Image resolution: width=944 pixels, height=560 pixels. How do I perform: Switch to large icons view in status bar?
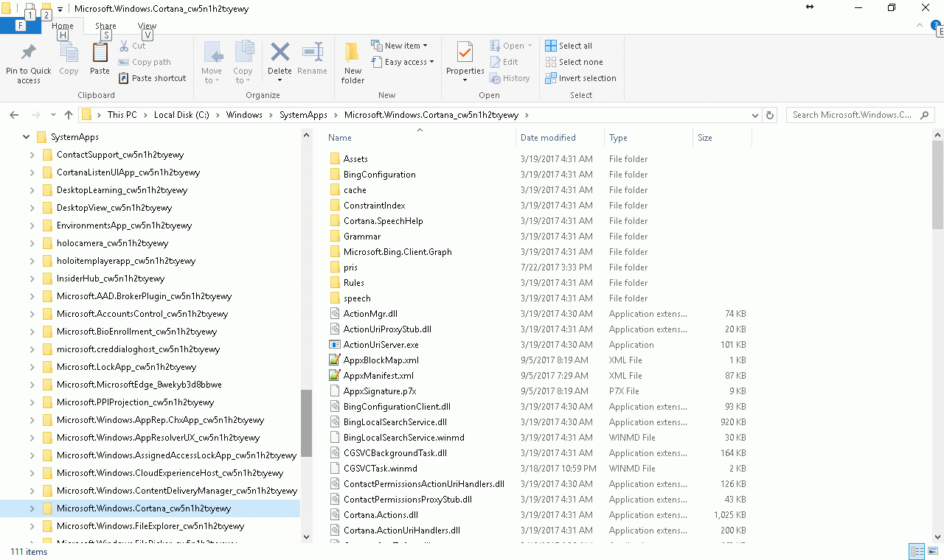pyautogui.click(x=932, y=551)
